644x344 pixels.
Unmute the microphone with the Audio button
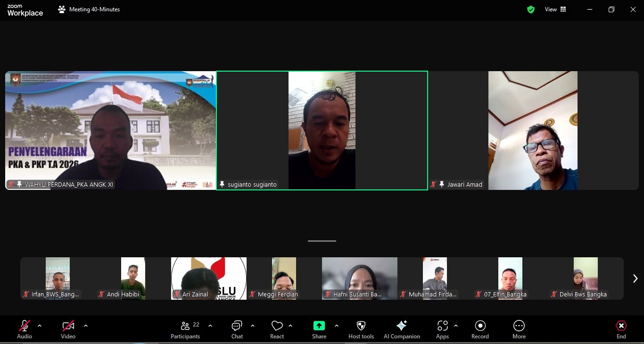pyautogui.click(x=25, y=329)
